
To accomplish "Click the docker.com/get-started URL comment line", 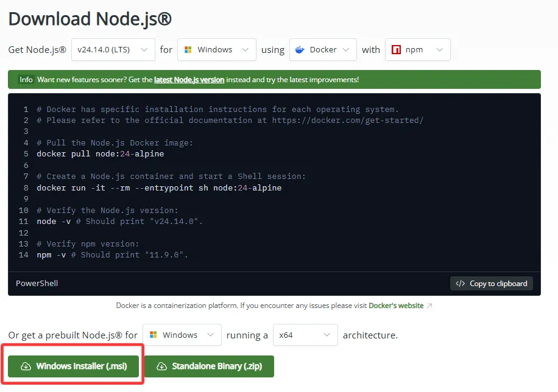I will click(230, 121).
